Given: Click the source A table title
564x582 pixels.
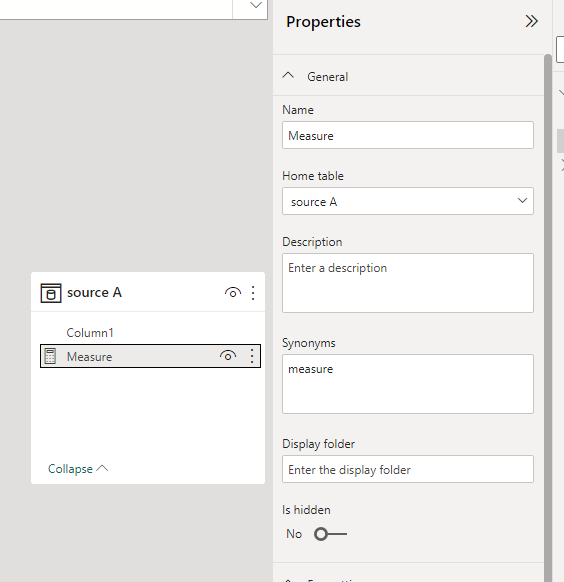Looking at the screenshot, I should [x=94, y=292].
